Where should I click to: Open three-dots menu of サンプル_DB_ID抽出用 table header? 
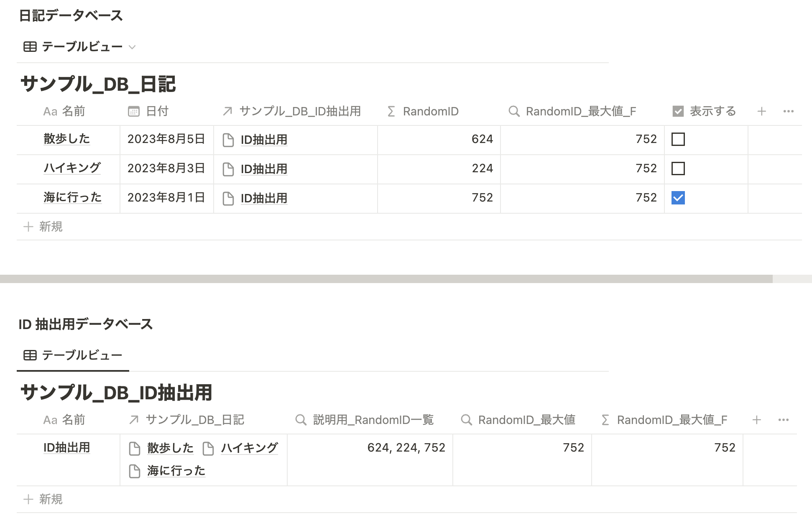783,420
